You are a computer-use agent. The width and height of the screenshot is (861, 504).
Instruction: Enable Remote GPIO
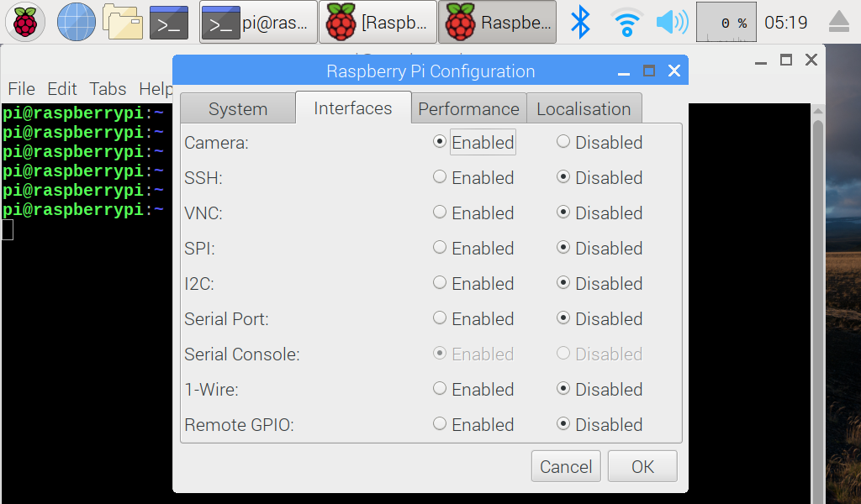[440, 424]
